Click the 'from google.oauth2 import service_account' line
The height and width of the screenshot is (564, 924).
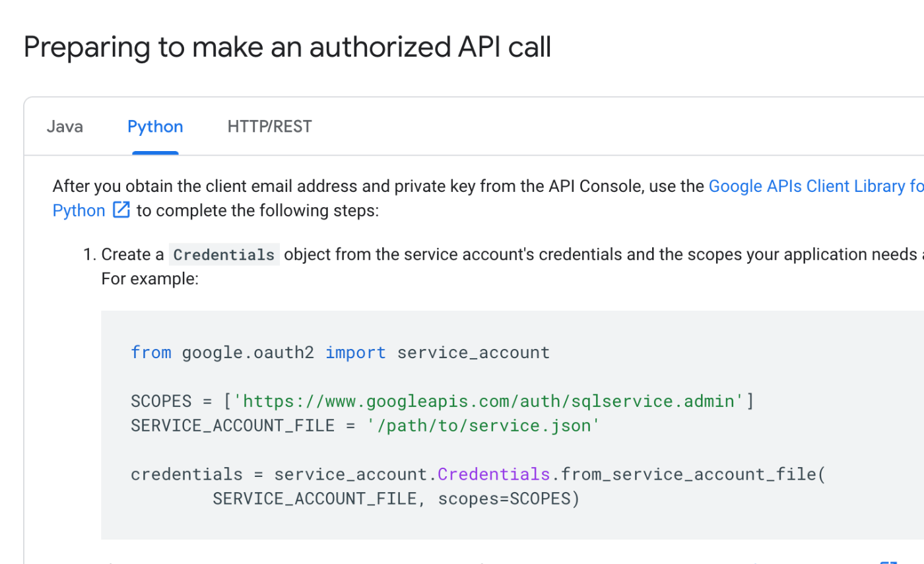(x=340, y=352)
